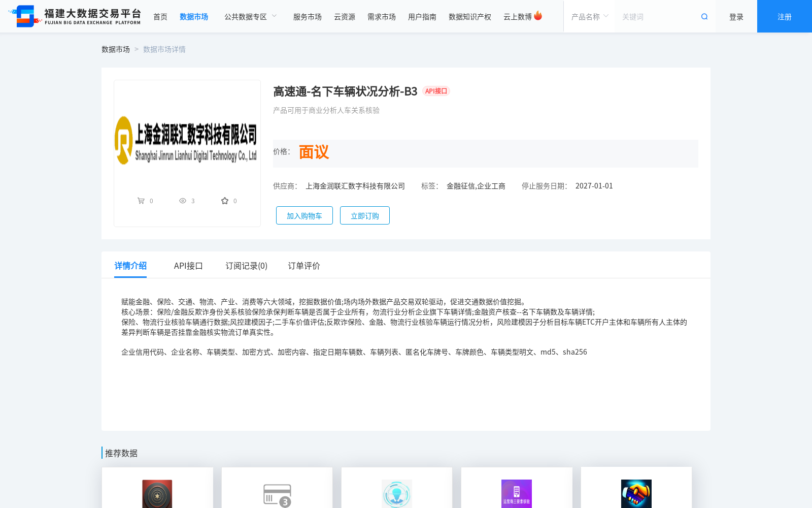Click the product title 高速通-名下车辆状况分析-B3

coord(345,91)
